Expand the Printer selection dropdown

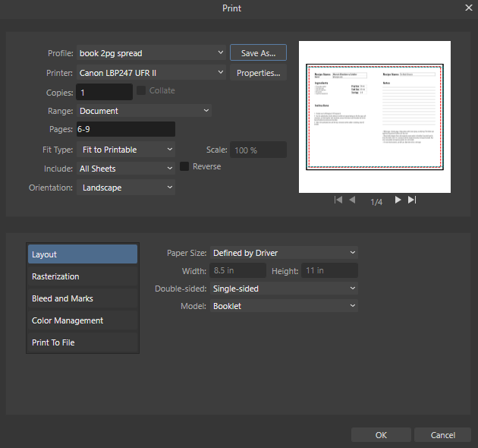(x=151, y=73)
